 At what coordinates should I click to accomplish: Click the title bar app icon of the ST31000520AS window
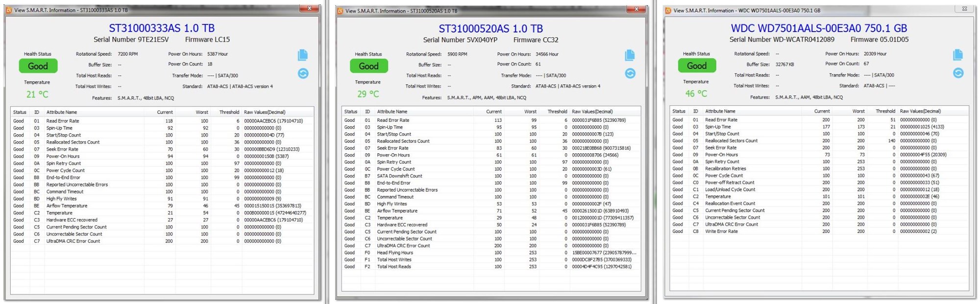tap(340, 11)
